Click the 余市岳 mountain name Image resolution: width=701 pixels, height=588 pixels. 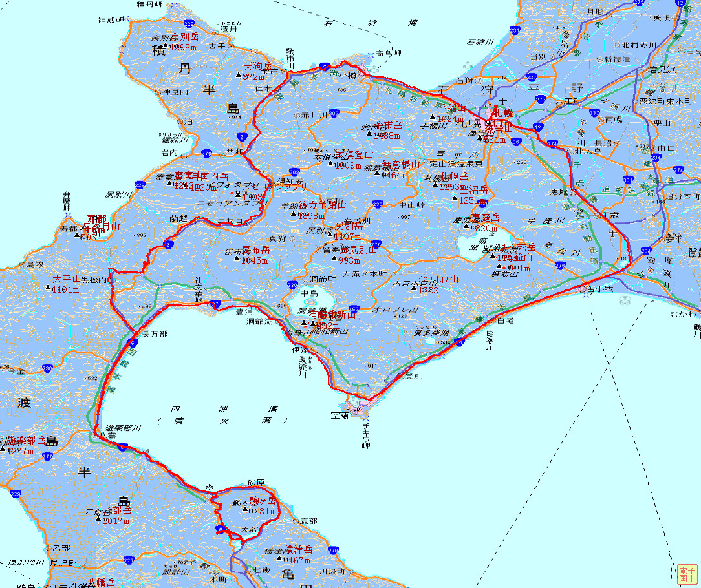[x=389, y=125]
